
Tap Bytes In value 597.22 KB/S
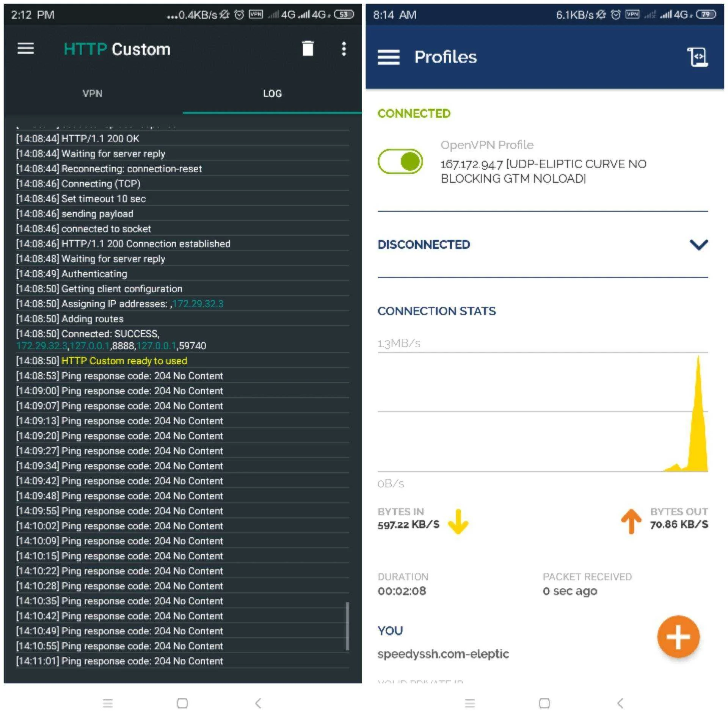[x=408, y=524]
